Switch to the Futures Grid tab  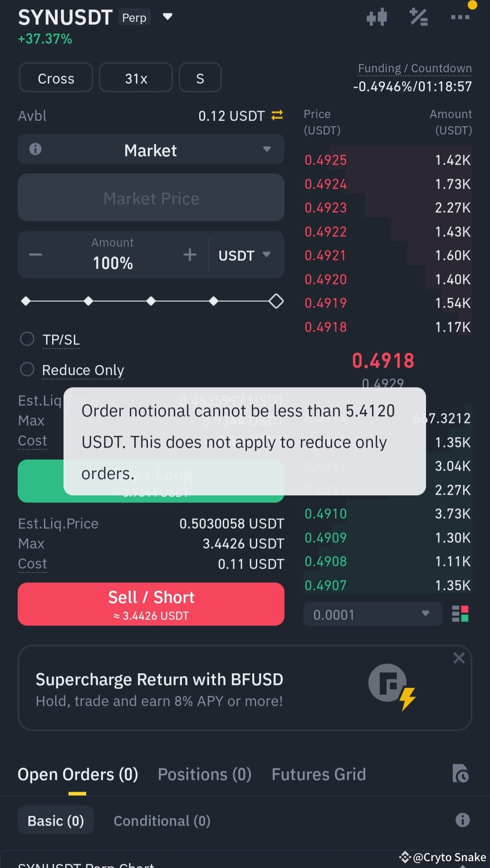(318, 774)
